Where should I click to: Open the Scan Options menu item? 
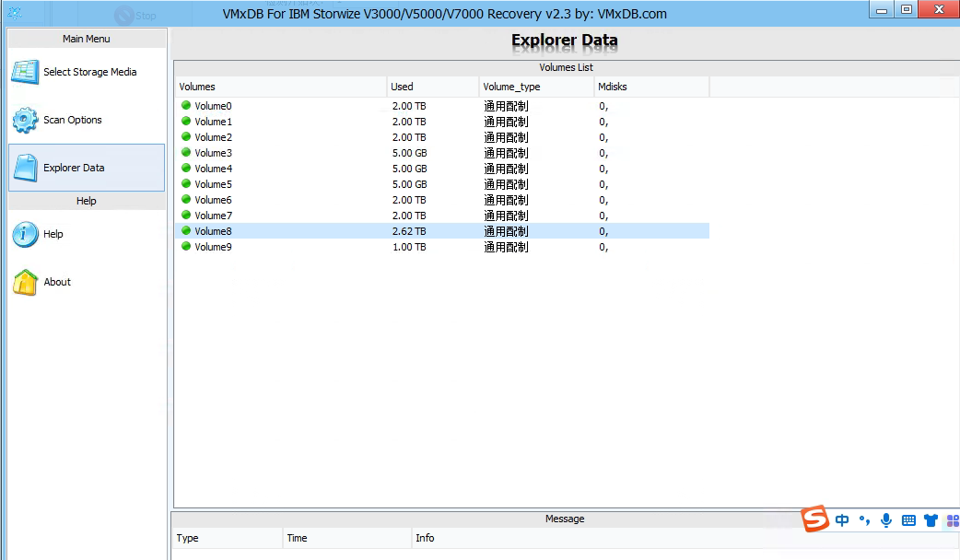click(87, 120)
